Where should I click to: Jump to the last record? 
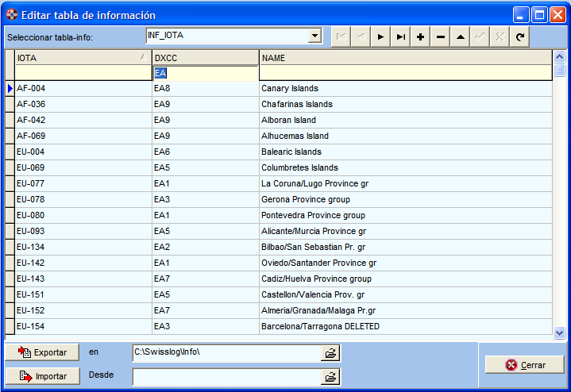[x=401, y=37]
